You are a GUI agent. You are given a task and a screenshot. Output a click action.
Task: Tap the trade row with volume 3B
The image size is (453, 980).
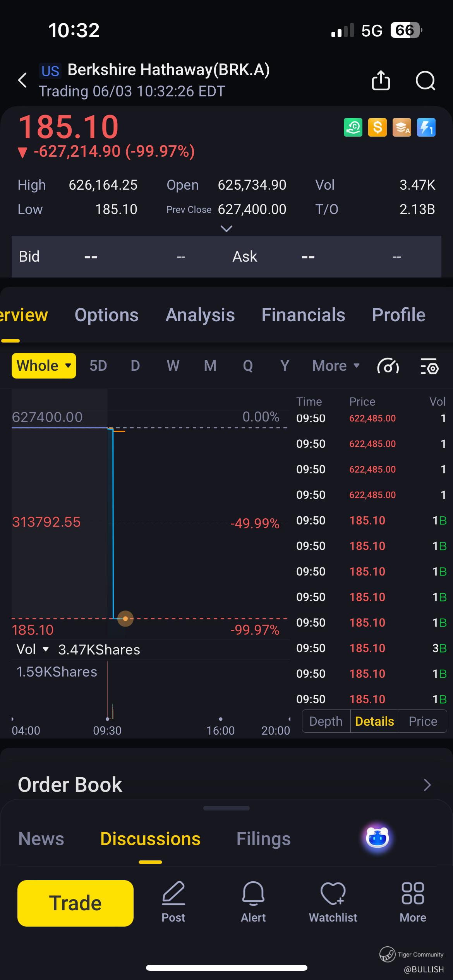coord(371,648)
